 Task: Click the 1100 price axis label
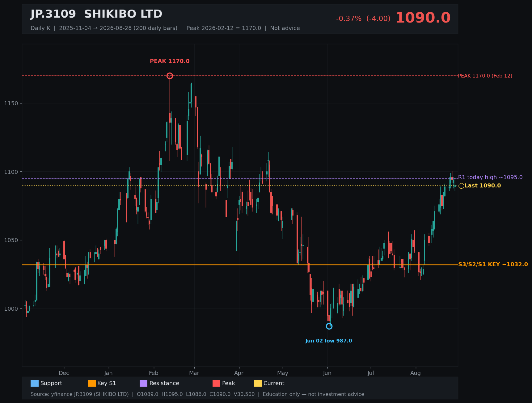(11, 172)
